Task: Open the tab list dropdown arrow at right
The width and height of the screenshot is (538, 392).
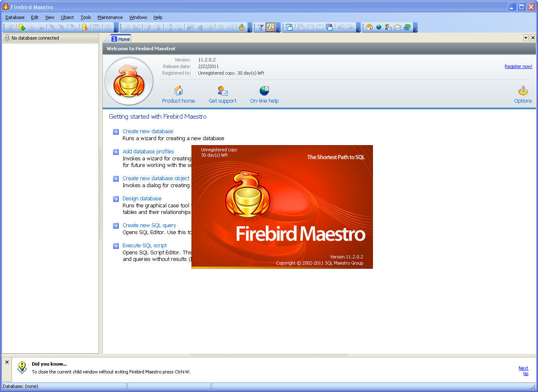Action: coord(526,38)
